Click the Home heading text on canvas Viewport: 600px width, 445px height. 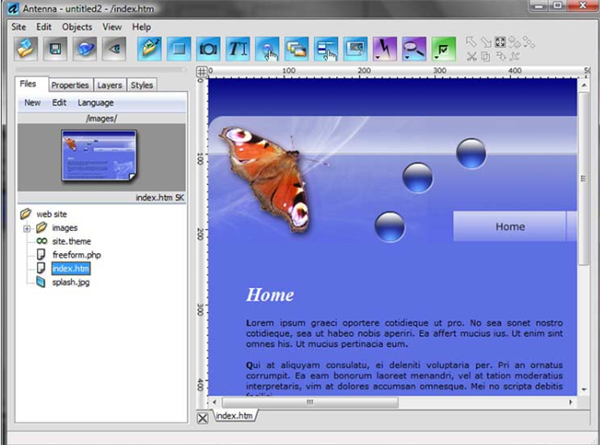pos(270,295)
